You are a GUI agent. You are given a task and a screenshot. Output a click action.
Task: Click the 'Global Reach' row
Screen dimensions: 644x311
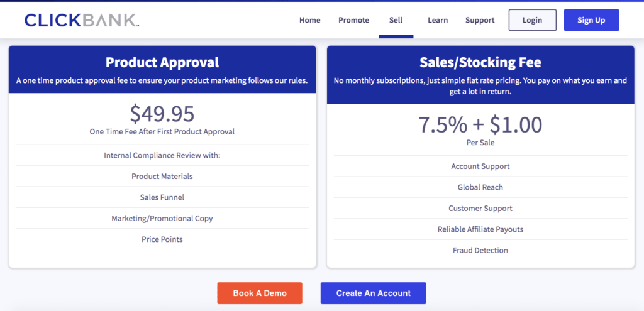pos(480,187)
